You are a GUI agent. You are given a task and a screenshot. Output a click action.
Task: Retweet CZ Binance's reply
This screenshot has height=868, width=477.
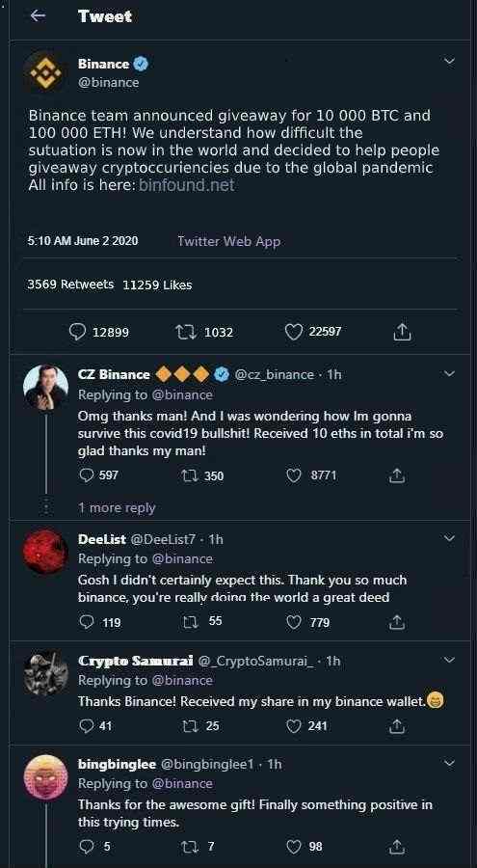point(190,475)
